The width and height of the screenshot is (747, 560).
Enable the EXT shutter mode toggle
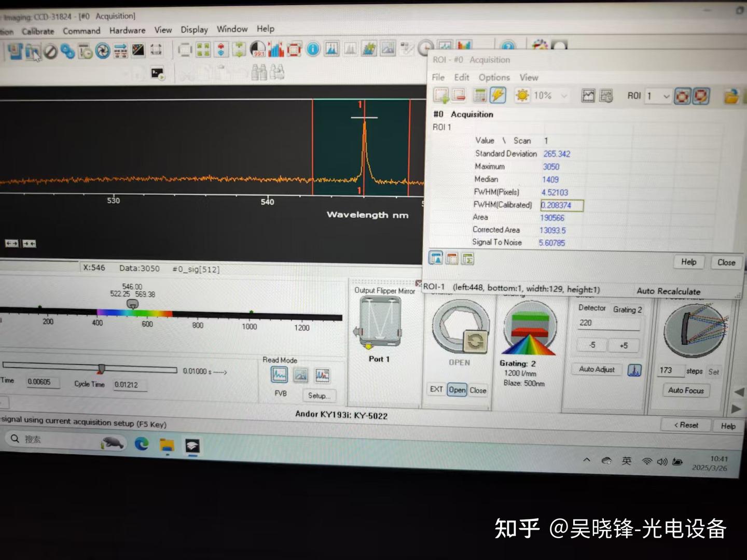(x=436, y=389)
